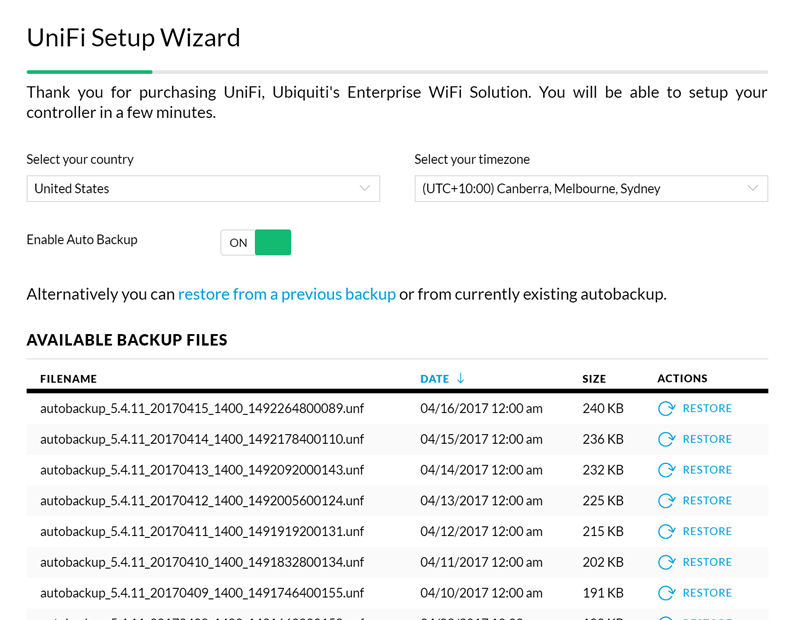Select filename autobackup_5.4.11_20170414_1400_1492178400110.unf
The image size is (800, 620).
202,439
